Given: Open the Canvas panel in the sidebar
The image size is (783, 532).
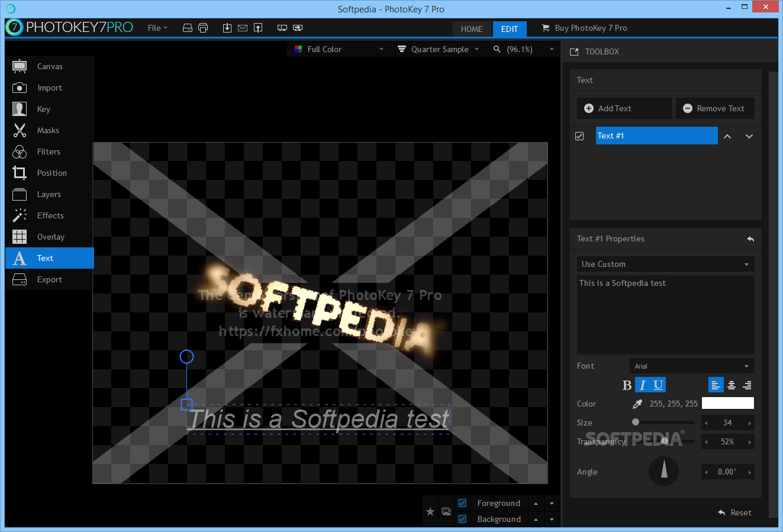Looking at the screenshot, I should coord(50,66).
